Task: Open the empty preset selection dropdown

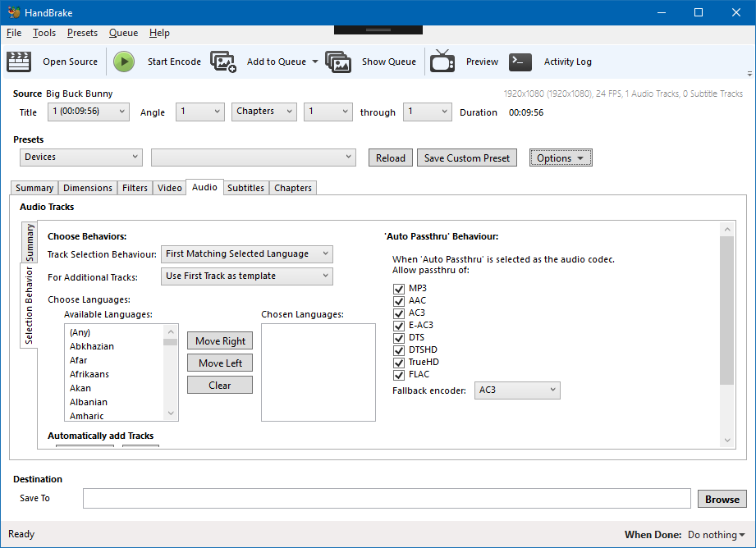Action: (254, 158)
